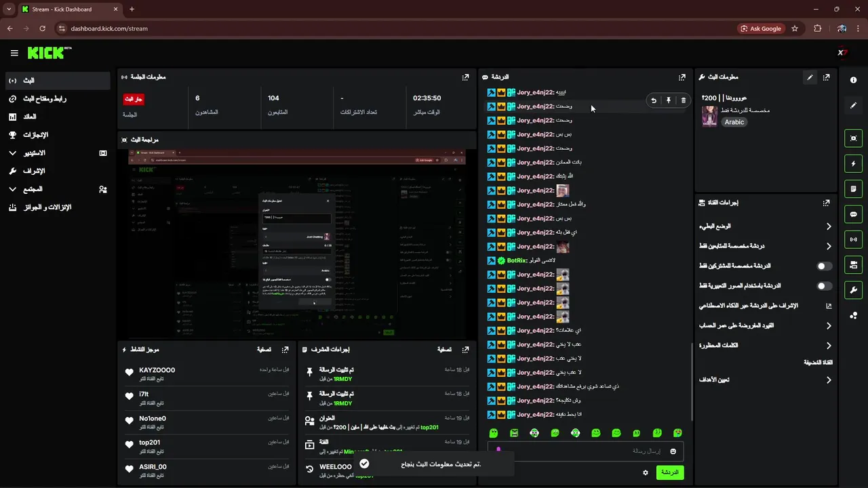Toggle the channel actions widget icon in right rail
Image resolution: width=868 pixels, height=488 pixels.
point(853,264)
